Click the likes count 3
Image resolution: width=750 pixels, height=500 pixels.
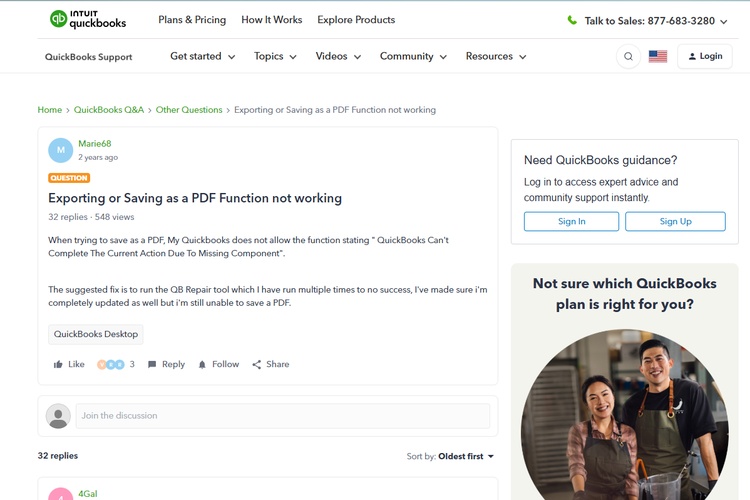tap(132, 365)
